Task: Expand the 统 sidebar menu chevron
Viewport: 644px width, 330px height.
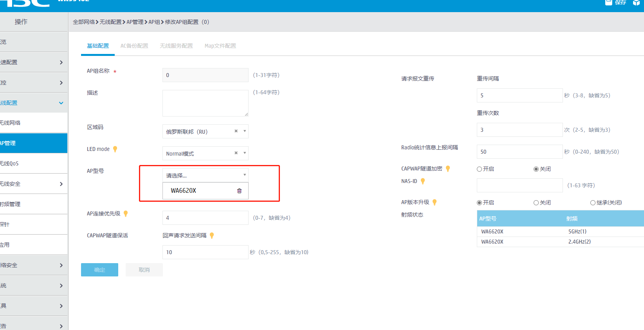Action: pyautogui.click(x=61, y=285)
